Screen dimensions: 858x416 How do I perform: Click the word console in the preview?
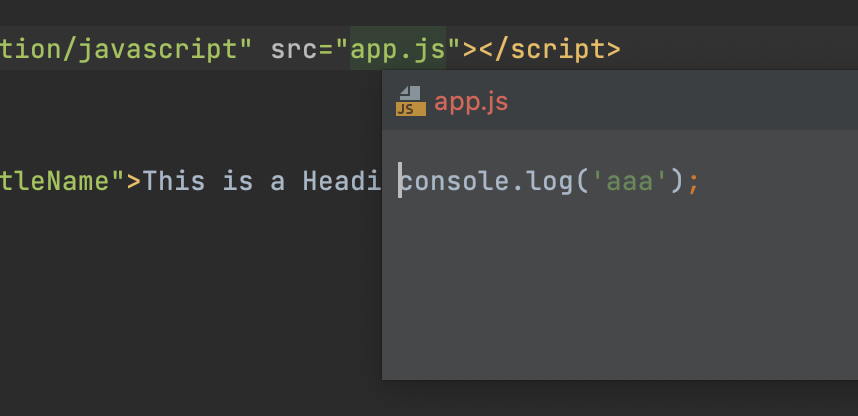click(x=455, y=181)
